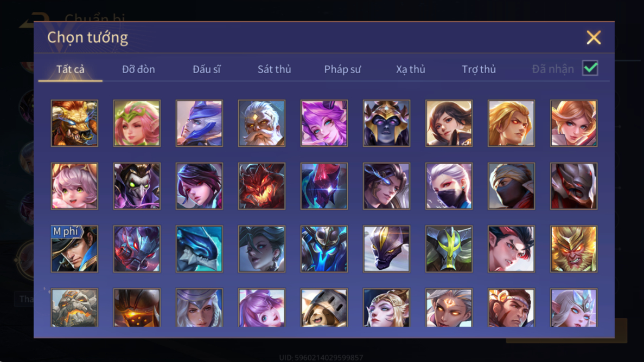Viewport: 644px width, 362px height.
Task: Toggle the Đã nhận checkbox
Action: point(590,68)
